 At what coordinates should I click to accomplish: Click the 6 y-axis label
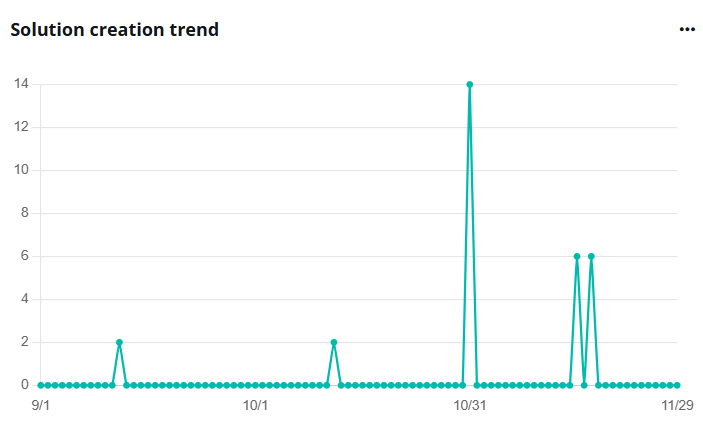pyautogui.click(x=24, y=256)
